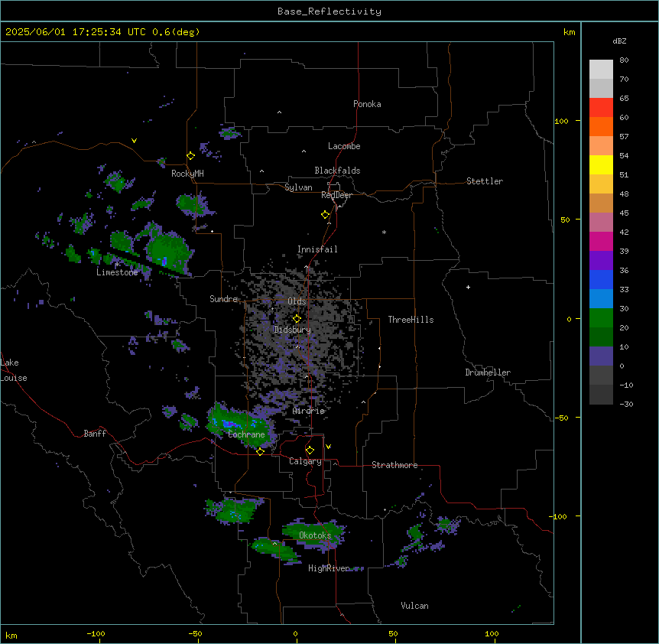Click the Sylvan label on the map
Viewport: 659px width, 644px height.
click(x=298, y=187)
